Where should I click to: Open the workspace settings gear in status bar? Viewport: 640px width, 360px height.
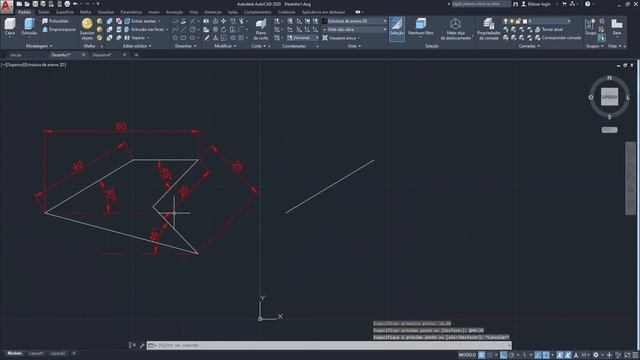point(596,355)
